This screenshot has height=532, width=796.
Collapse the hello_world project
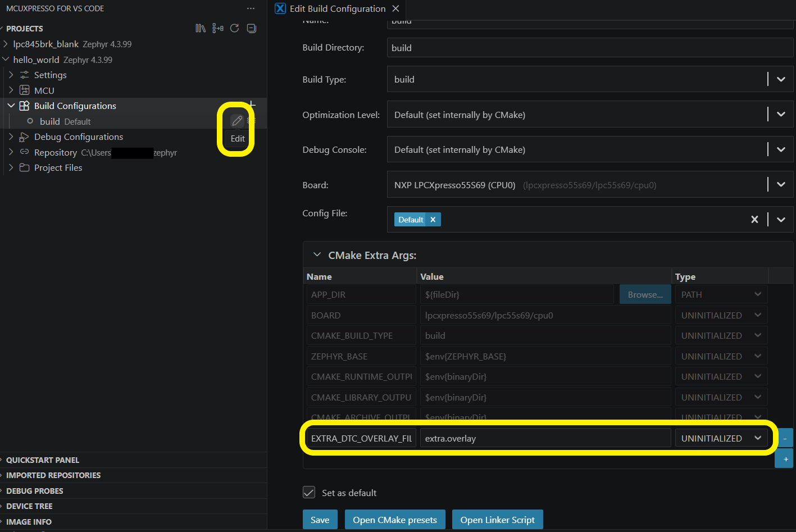pyautogui.click(x=6, y=60)
